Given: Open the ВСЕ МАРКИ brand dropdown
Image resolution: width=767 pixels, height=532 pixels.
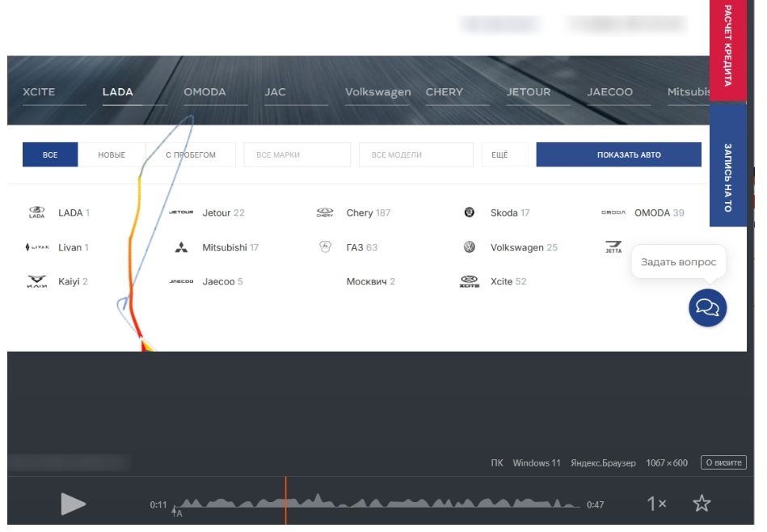Looking at the screenshot, I should (297, 154).
